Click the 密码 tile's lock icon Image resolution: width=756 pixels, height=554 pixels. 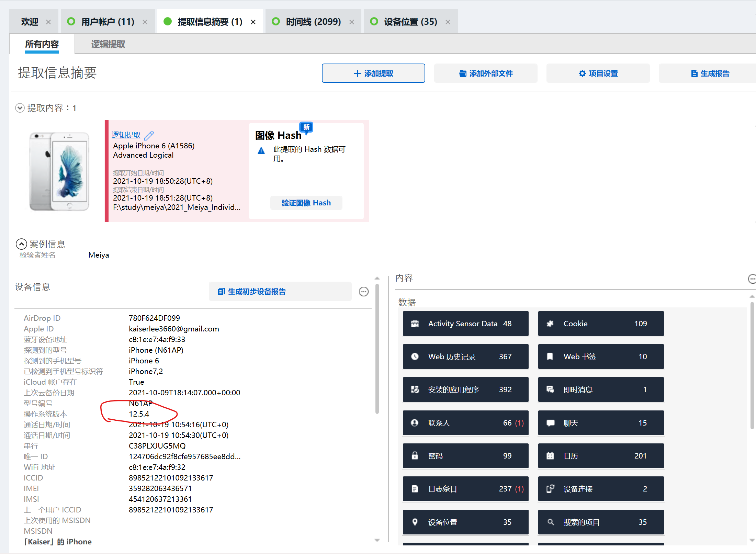(415, 456)
